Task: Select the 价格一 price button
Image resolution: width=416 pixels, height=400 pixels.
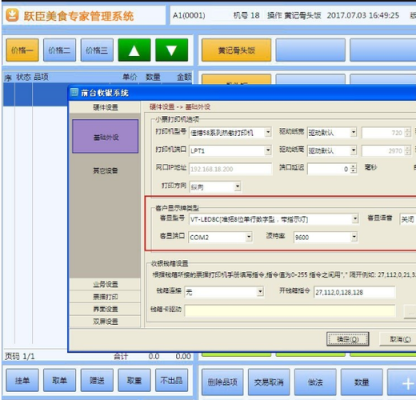Action: (x=22, y=50)
